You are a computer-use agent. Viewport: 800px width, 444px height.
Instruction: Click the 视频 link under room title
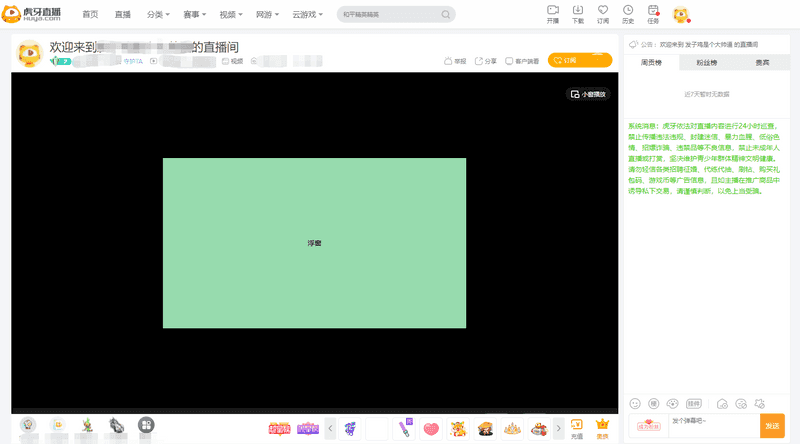point(233,61)
